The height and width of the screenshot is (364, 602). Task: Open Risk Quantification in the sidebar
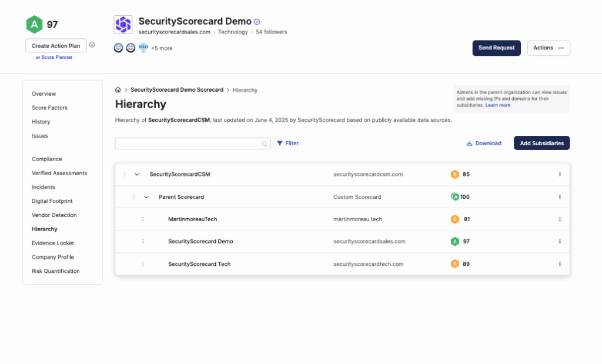pos(56,271)
